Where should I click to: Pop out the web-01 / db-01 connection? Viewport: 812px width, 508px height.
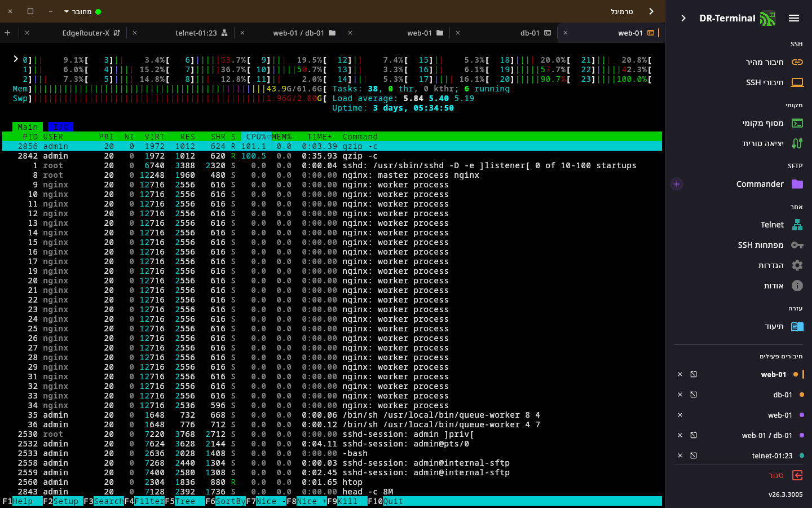click(694, 435)
